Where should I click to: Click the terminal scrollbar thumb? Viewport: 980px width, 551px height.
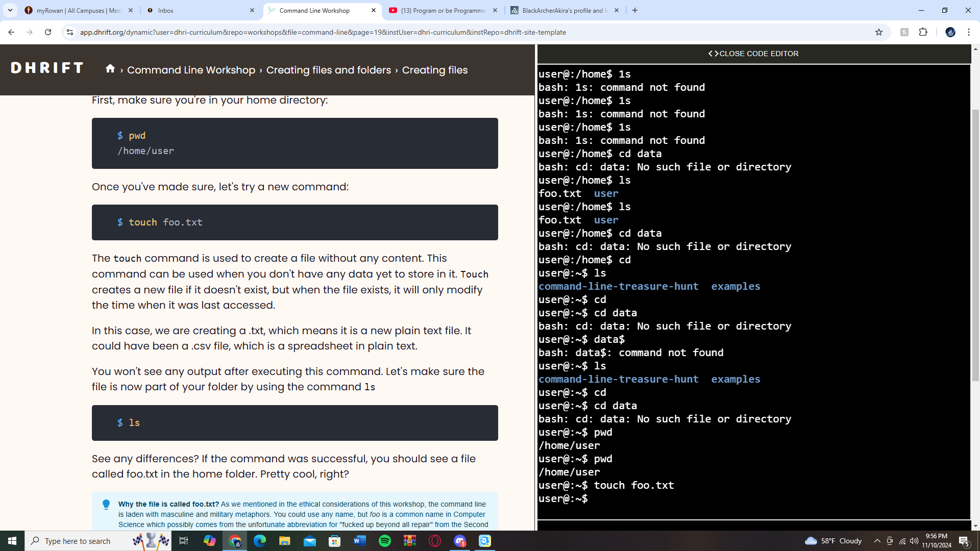pyautogui.click(x=975, y=245)
